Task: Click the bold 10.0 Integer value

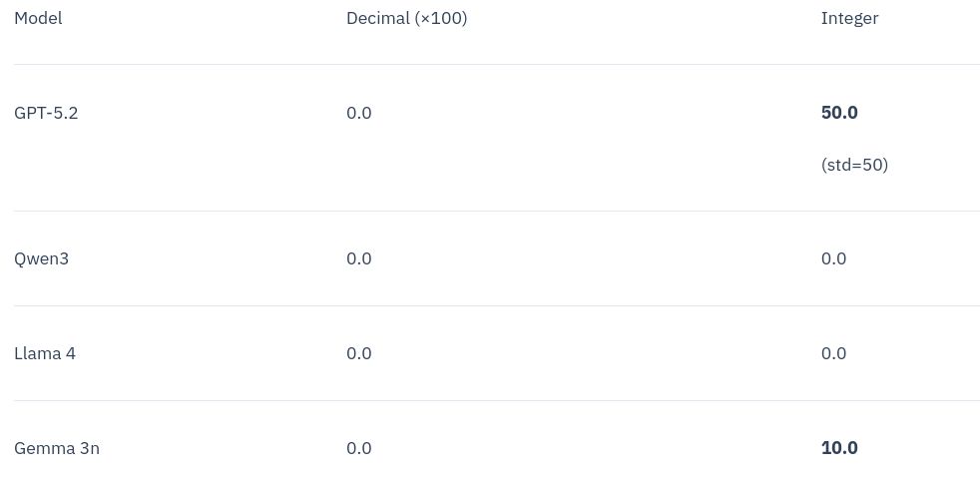Action: pos(839,448)
